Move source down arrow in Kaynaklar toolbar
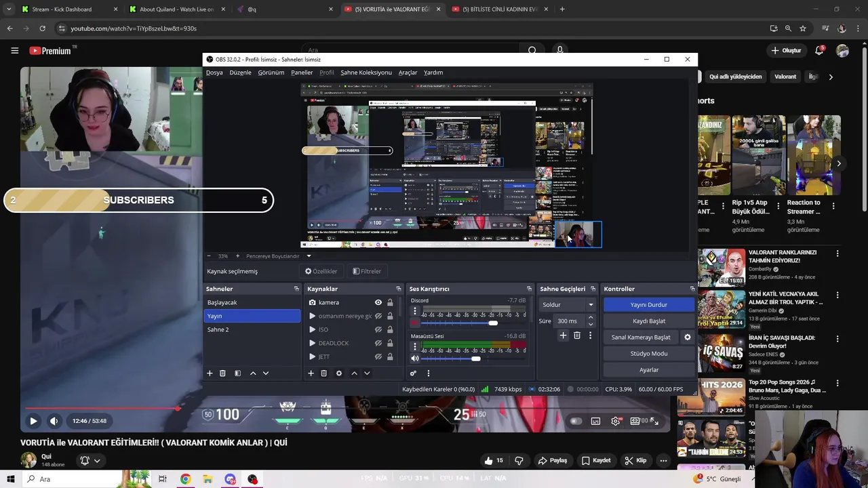 coord(367,373)
